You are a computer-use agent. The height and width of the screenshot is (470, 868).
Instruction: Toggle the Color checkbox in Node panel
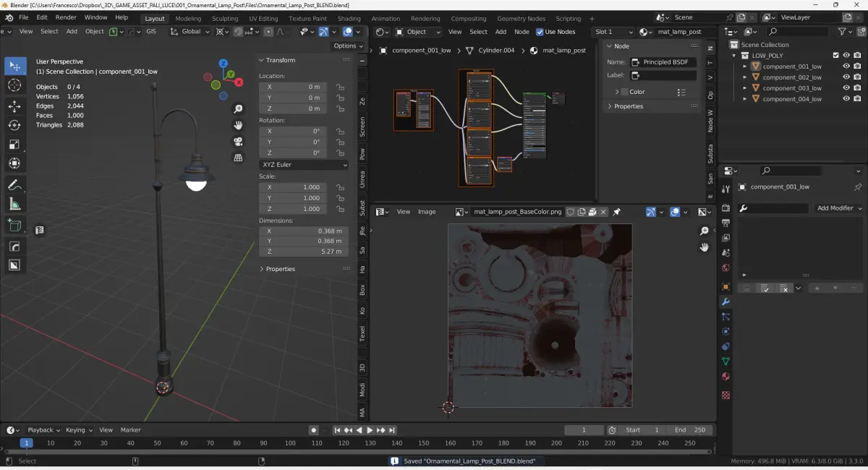click(x=624, y=92)
